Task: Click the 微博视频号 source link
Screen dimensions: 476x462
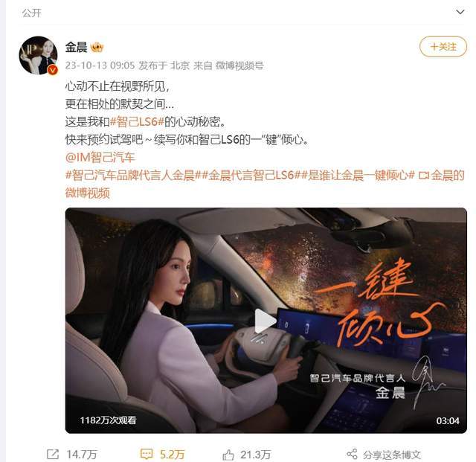Action: tap(239, 65)
